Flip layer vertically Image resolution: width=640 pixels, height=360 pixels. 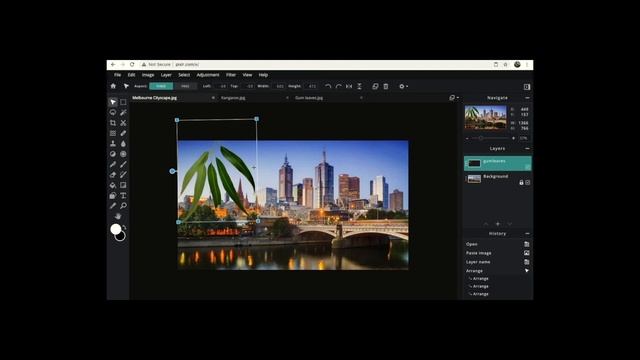[x=359, y=87]
